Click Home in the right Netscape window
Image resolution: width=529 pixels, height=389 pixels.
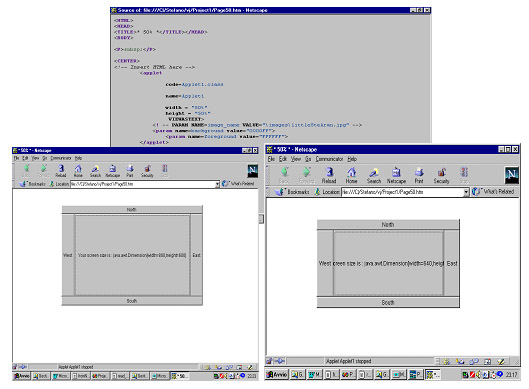pos(351,176)
